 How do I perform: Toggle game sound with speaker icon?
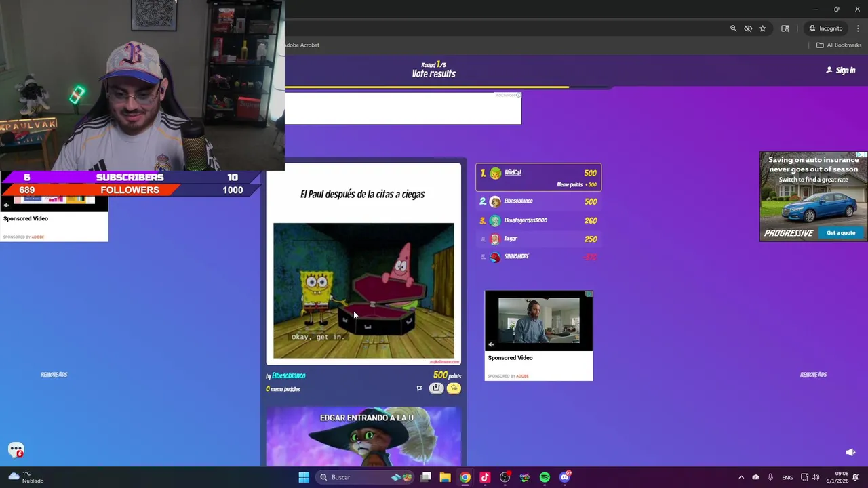pos(850,452)
